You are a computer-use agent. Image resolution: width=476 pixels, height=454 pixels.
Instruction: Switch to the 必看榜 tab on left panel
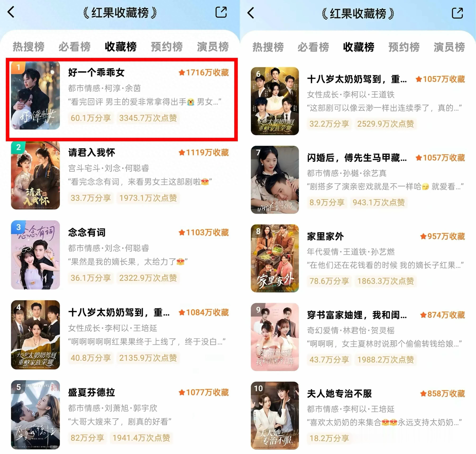click(75, 46)
